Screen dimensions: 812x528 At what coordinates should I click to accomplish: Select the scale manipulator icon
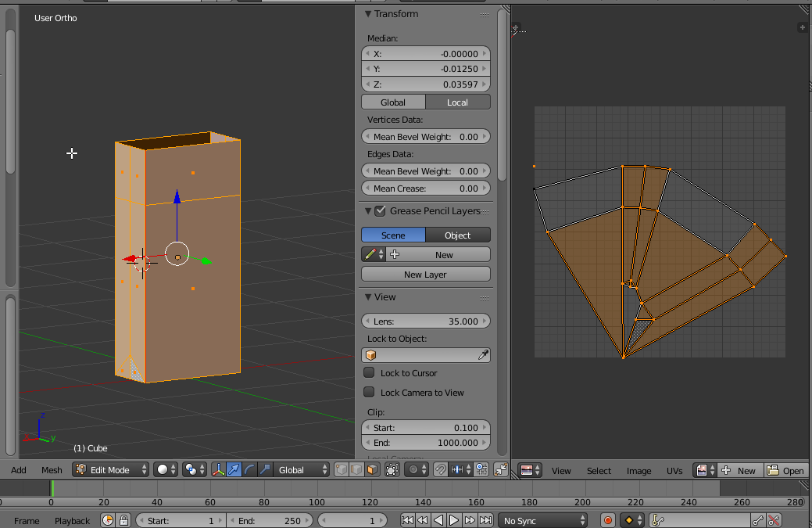pyautogui.click(x=265, y=470)
